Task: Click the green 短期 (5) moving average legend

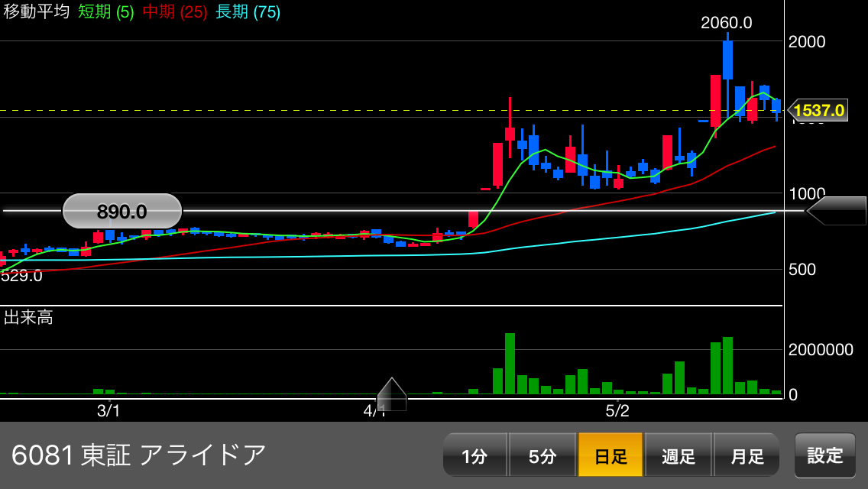Action: point(106,12)
